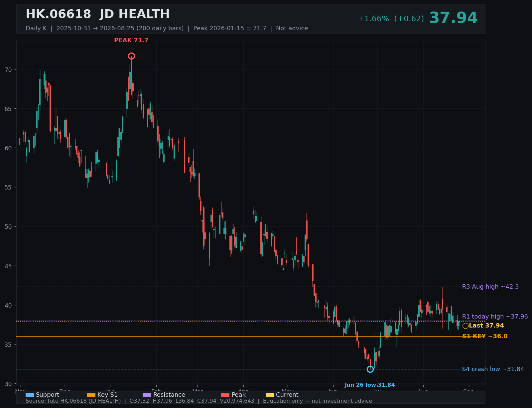Click the "Last 37.94" label

click(x=486, y=326)
